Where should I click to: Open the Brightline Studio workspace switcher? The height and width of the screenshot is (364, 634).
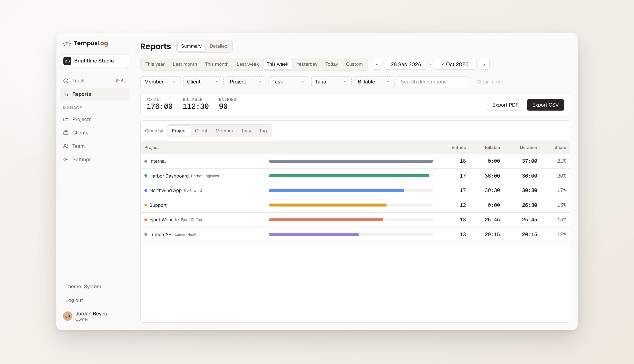(95, 61)
